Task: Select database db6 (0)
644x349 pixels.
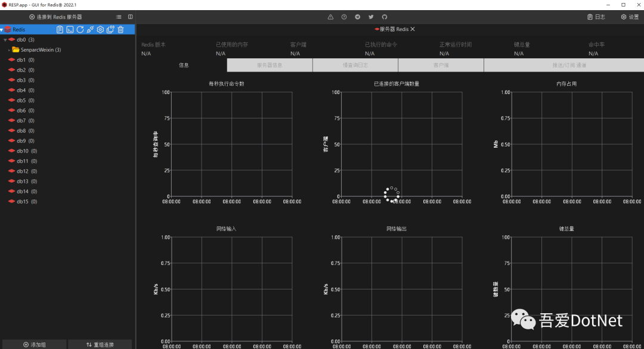Action: (x=26, y=111)
